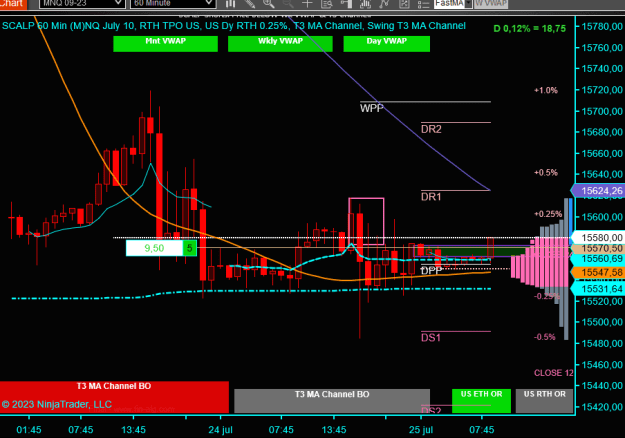Screen dimensions: 625x438
Task: Select the DR1 resistance level label
Action: click(431, 196)
